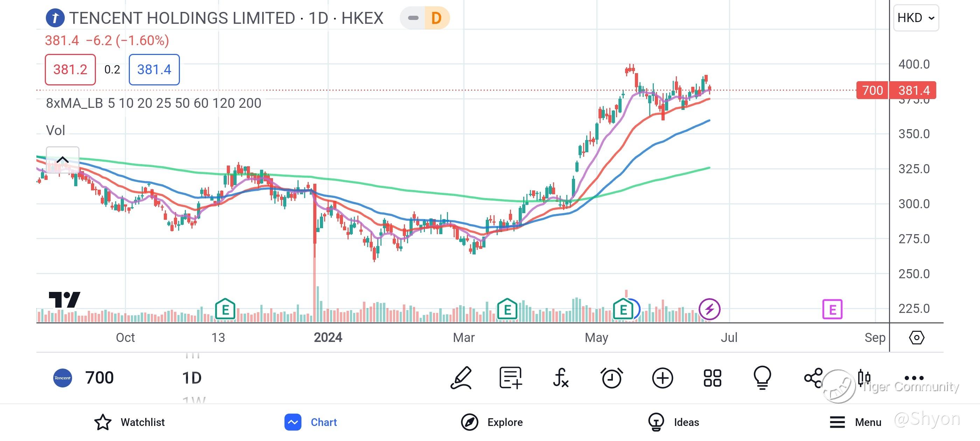
Task: Open the HKD currency dropdown
Action: [916, 18]
